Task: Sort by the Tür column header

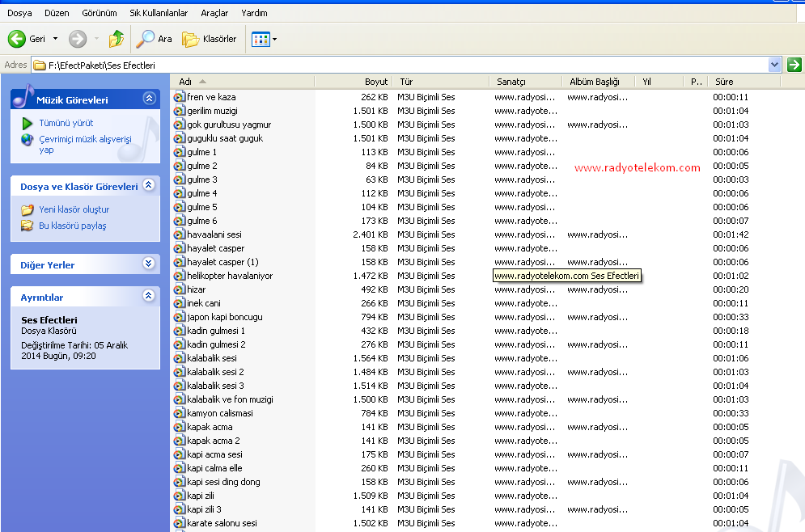Action: pos(442,82)
